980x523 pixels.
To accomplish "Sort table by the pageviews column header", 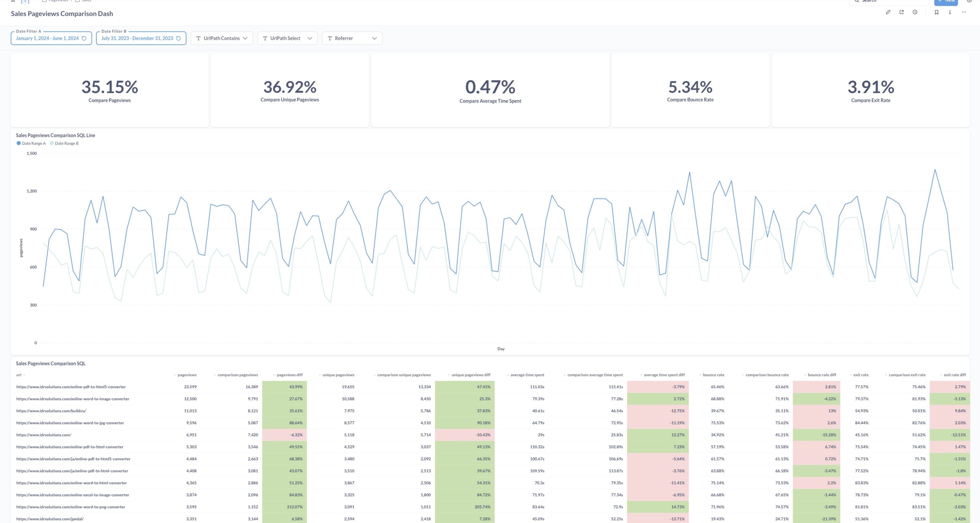I will pyautogui.click(x=185, y=375).
